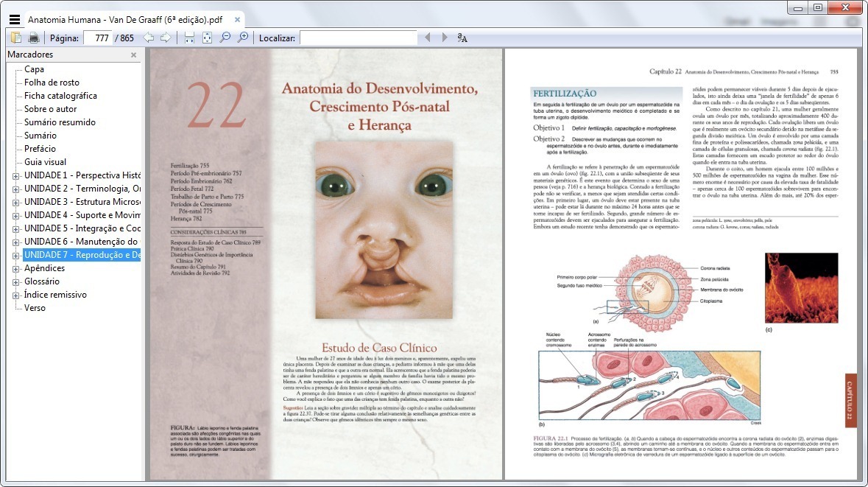868x487 pixels.
Task: Open the Índice remissivo bookmark label
Action: pos(55,295)
